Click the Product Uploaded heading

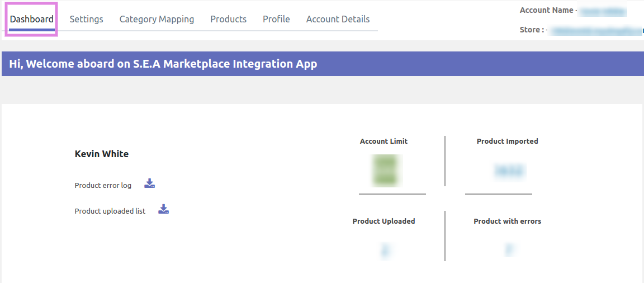pos(383,221)
